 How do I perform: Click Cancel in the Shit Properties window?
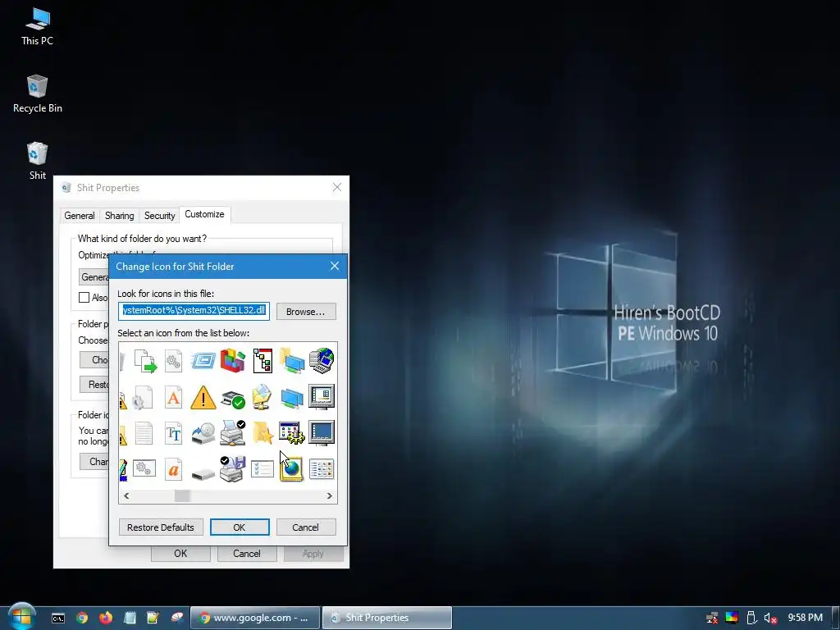(247, 554)
